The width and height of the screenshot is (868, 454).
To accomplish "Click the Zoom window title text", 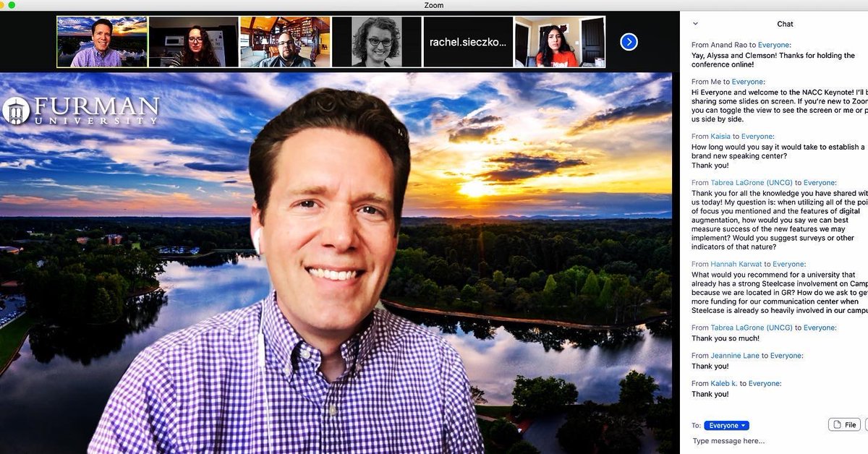I will 434,5.
